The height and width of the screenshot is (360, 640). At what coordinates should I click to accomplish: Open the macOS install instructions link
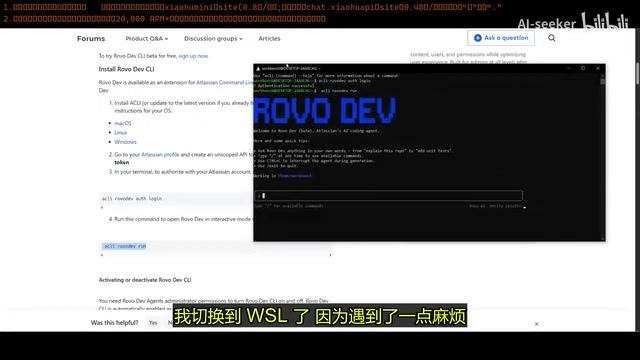(123, 123)
